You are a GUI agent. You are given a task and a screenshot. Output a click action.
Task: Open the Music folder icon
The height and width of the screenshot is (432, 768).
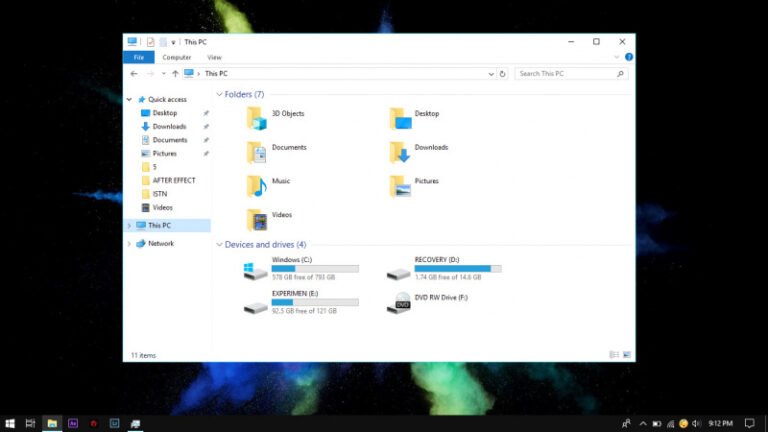(x=257, y=185)
